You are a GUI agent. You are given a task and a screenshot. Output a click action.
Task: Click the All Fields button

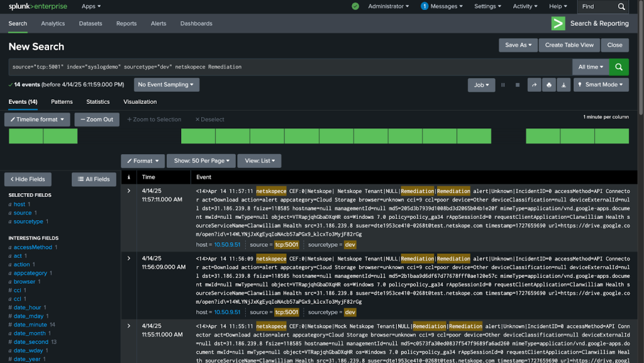click(x=94, y=179)
